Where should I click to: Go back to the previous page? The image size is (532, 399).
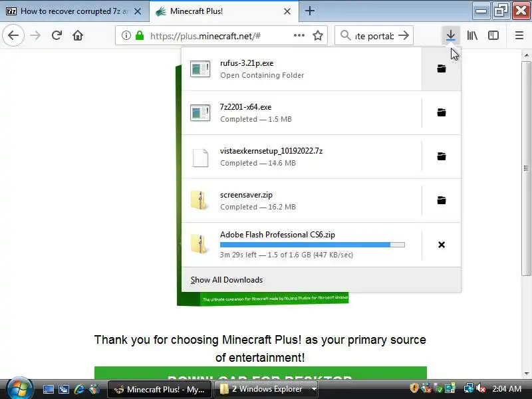(x=13, y=35)
